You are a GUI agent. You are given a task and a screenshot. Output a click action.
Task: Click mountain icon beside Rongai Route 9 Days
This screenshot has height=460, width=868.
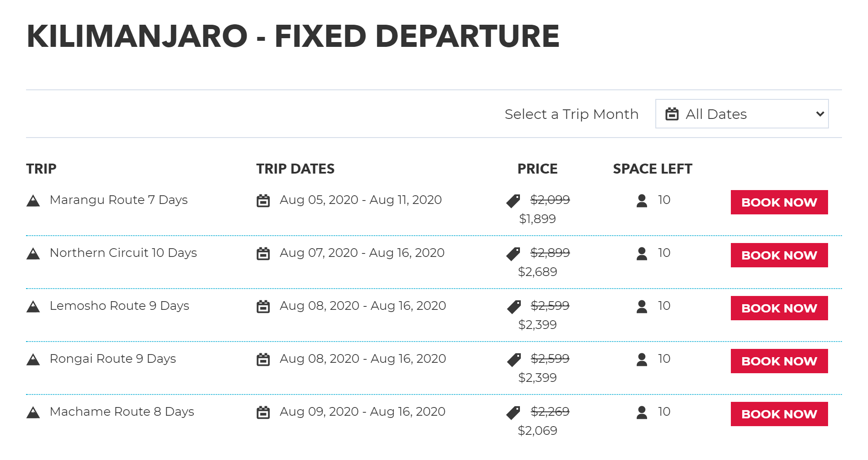33,359
